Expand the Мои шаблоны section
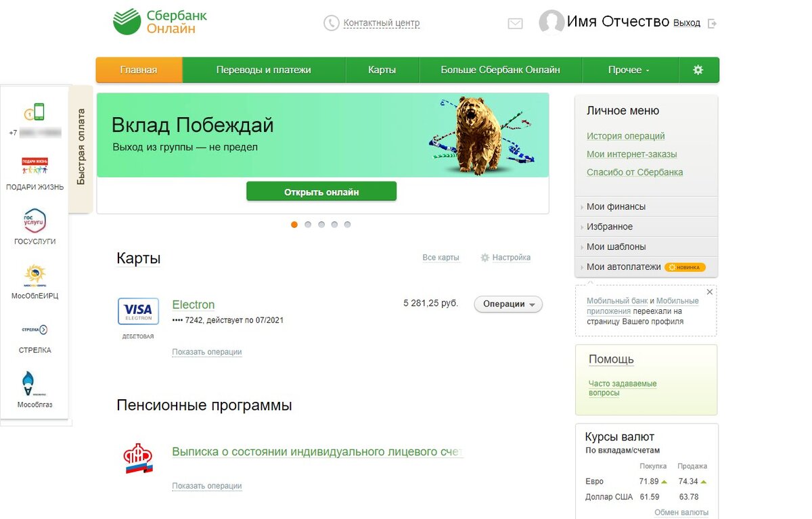Viewport: 812px width, 519px height. pyautogui.click(x=646, y=246)
